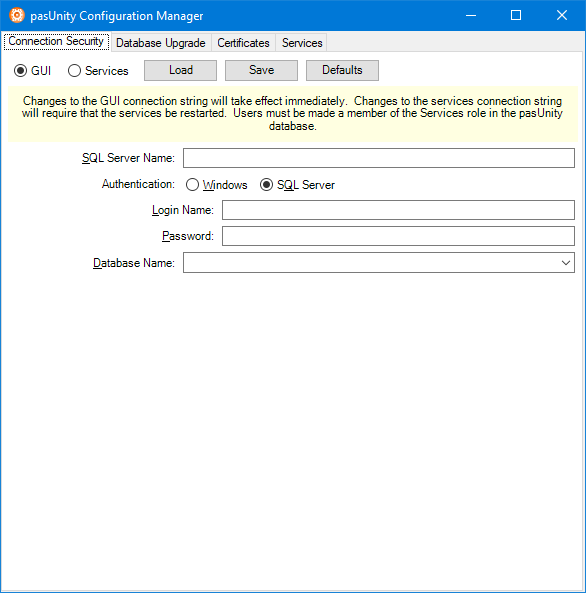Go to the Services tab
The width and height of the screenshot is (586, 593).
(x=302, y=43)
